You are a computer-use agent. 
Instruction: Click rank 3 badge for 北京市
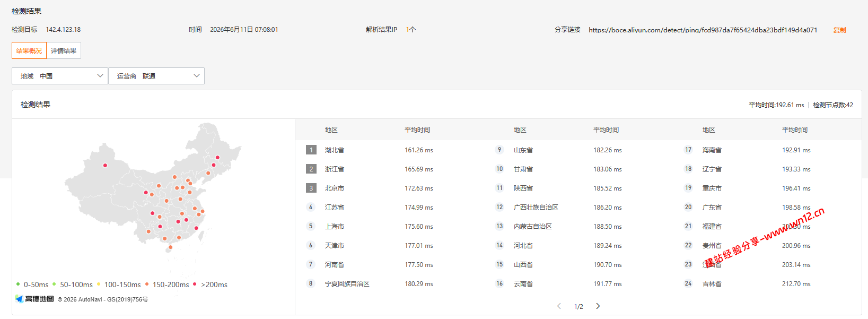click(311, 188)
